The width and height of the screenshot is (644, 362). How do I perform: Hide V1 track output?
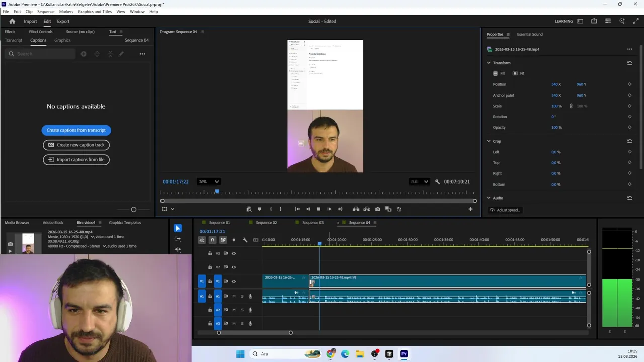234,281
